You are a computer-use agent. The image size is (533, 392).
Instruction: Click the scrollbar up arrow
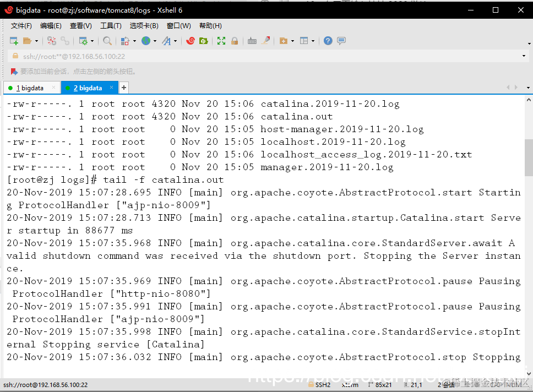pyautogui.click(x=528, y=100)
